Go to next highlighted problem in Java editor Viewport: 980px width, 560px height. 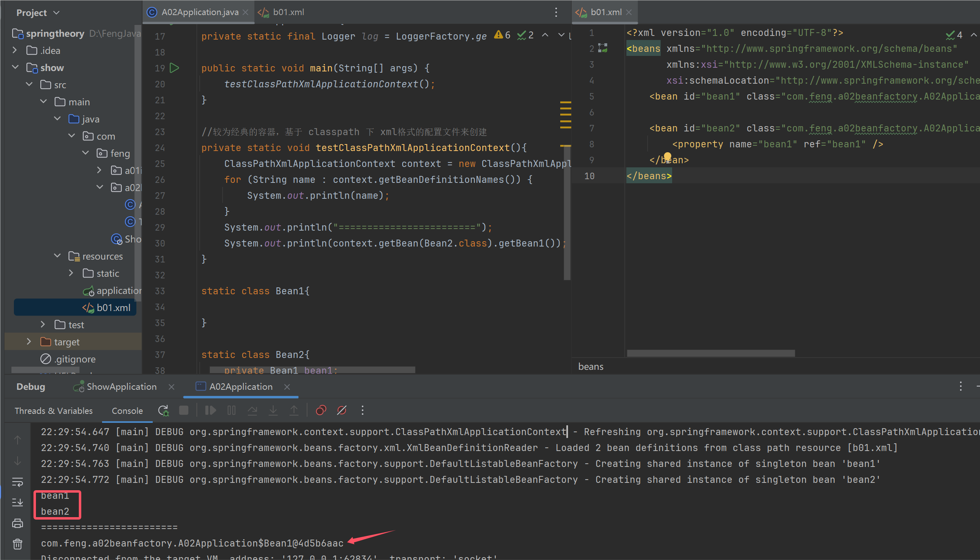[x=561, y=36]
